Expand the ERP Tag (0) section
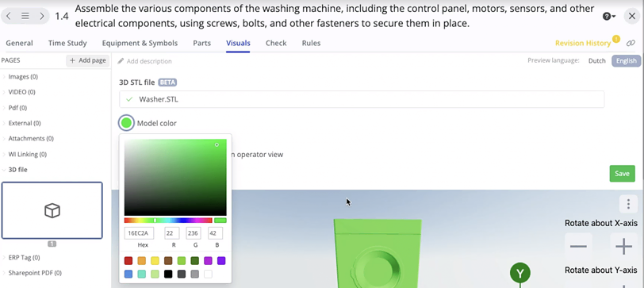This screenshot has width=644, height=288. 24,258
